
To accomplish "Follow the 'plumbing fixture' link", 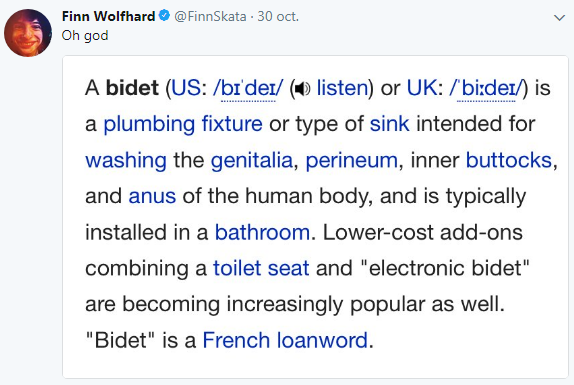I will pos(183,124).
